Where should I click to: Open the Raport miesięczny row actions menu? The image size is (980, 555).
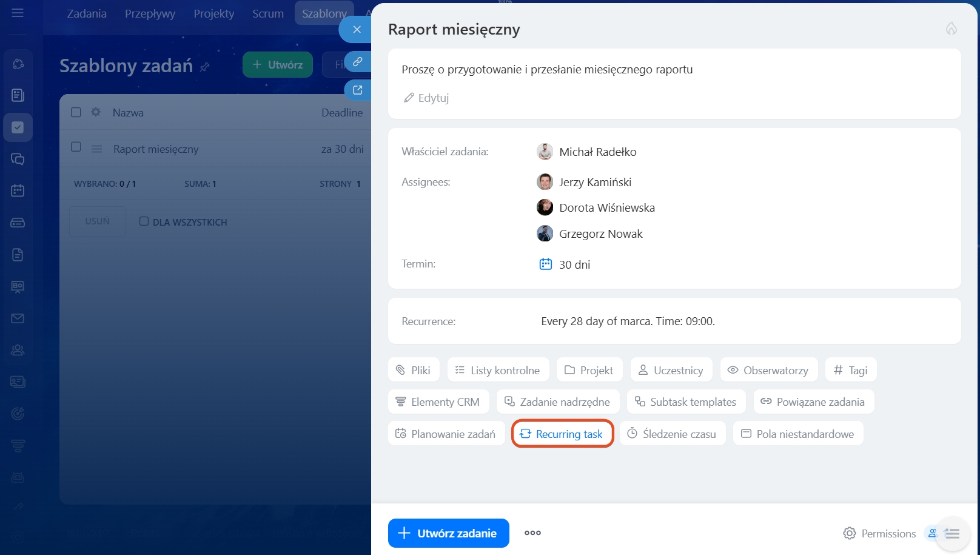[96, 149]
